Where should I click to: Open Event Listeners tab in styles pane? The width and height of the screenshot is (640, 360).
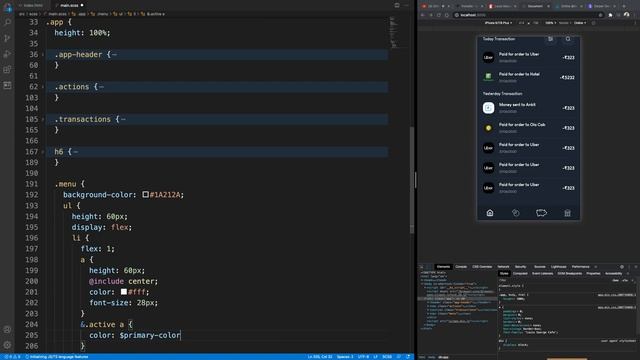tap(542, 273)
